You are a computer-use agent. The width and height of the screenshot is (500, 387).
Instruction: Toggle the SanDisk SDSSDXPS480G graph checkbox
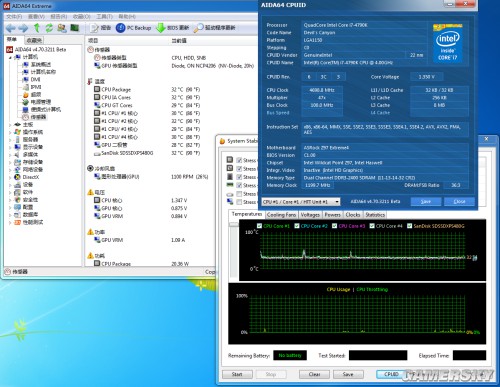(x=409, y=226)
